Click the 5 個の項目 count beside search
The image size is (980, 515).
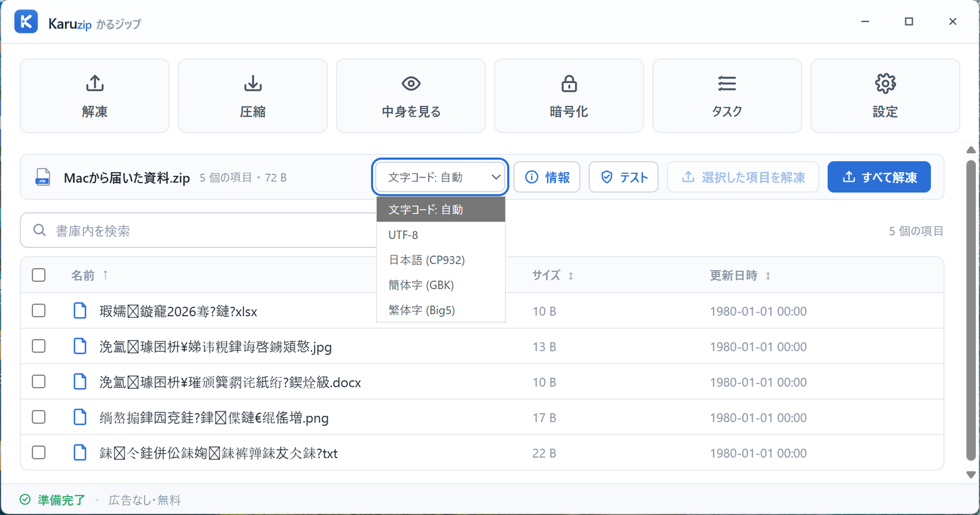click(916, 231)
